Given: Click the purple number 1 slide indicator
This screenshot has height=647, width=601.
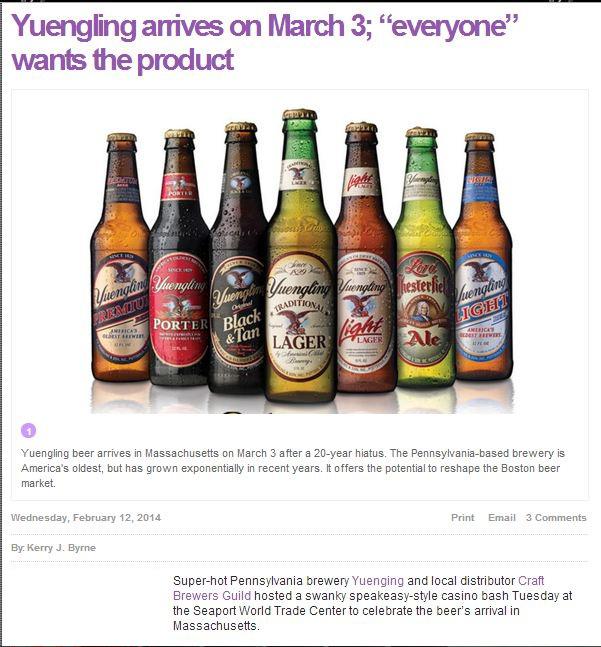Looking at the screenshot, I should click(28, 431).
